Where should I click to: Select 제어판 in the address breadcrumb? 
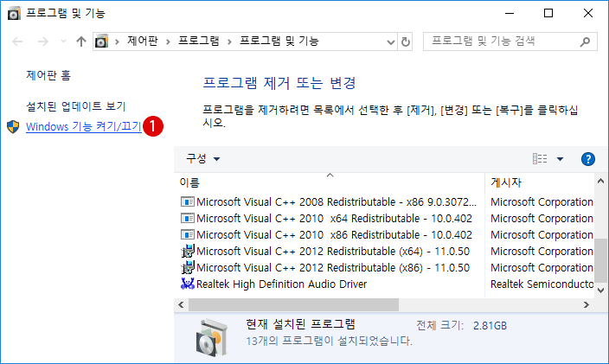coord(143,41)
